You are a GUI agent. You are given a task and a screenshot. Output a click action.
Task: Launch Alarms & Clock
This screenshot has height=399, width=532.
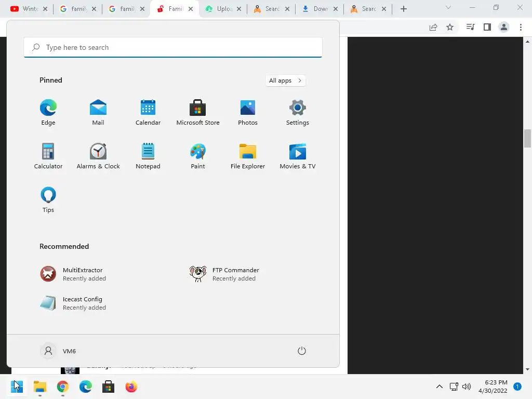98,156
